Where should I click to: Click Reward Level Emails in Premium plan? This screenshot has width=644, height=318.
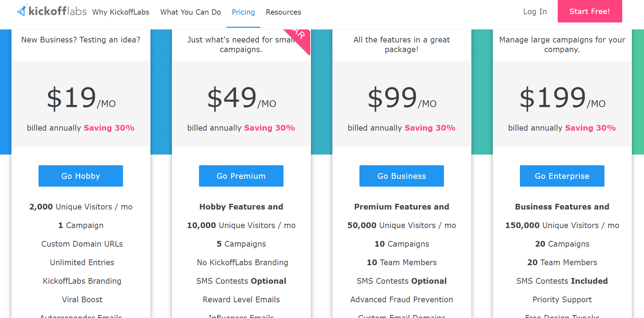(x=241, y=299)
